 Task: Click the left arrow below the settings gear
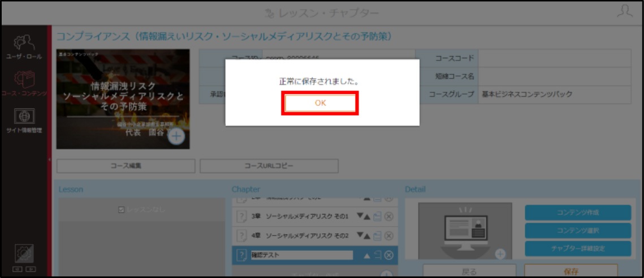click(19, 270)
